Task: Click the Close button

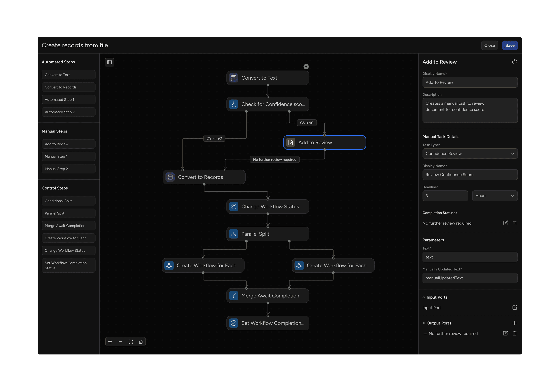Action: tap(490, 45)
